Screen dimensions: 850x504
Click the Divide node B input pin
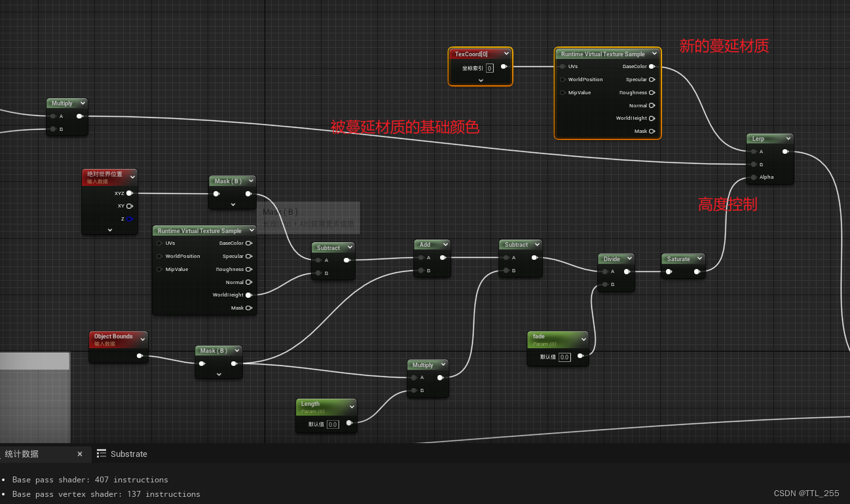604,284
